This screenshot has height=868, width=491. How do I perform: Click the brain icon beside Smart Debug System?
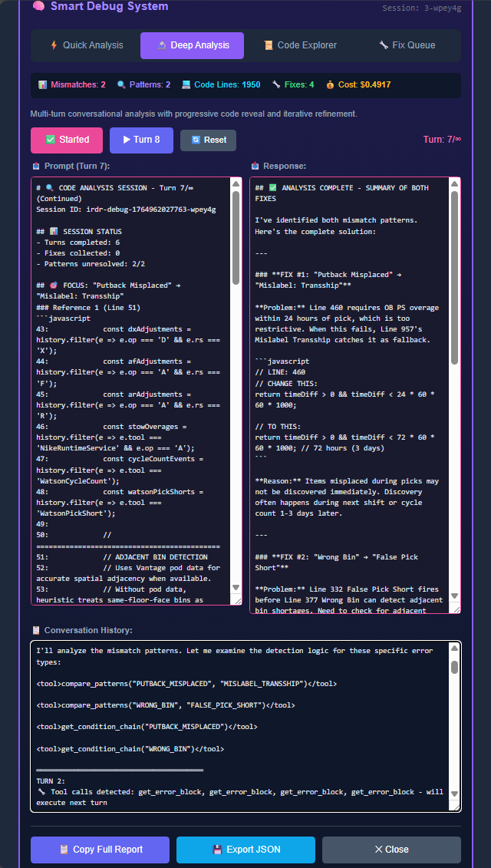click(38, 7)
